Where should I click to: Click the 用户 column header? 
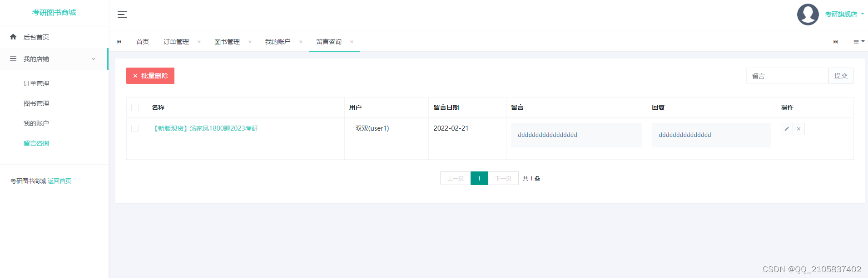pos(355,107)
